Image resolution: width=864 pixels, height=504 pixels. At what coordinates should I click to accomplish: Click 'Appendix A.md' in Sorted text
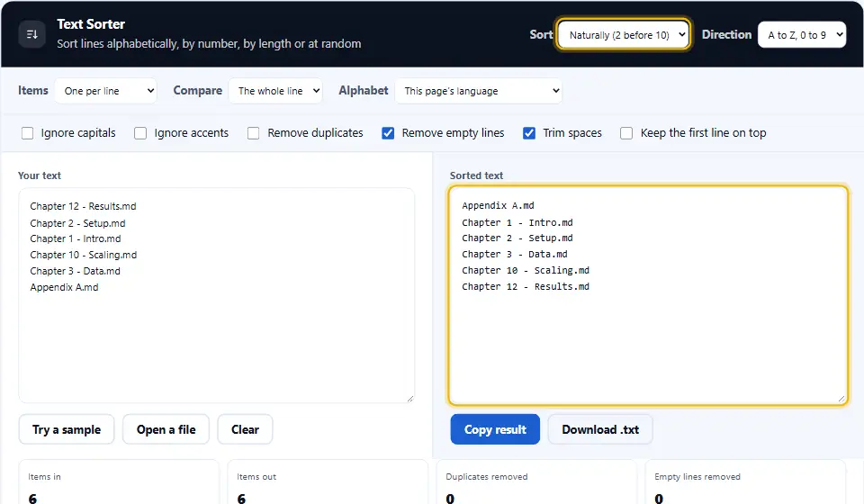(x=498, y=205)
